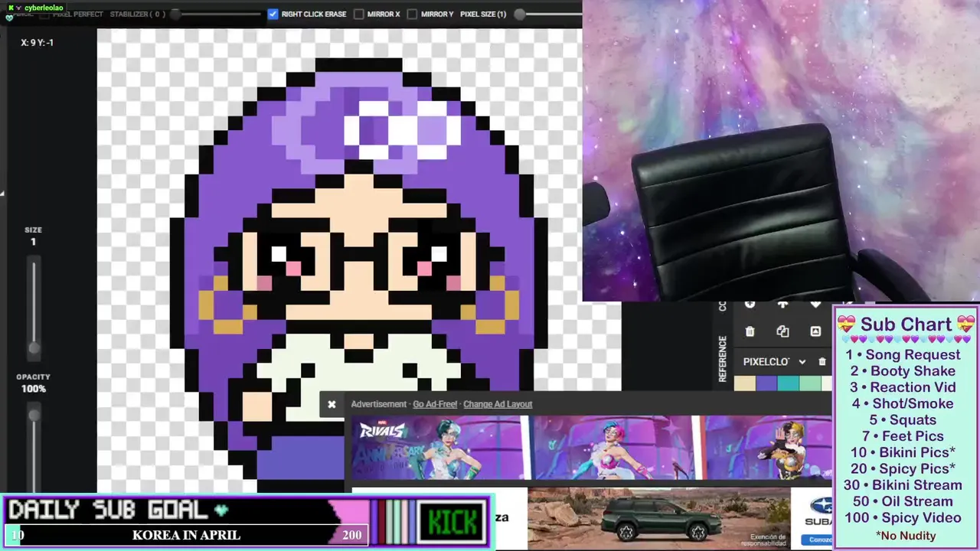
Task: Click the Squats row in Sub Chart
Action: pyautogui.click(x=903, y=419)
